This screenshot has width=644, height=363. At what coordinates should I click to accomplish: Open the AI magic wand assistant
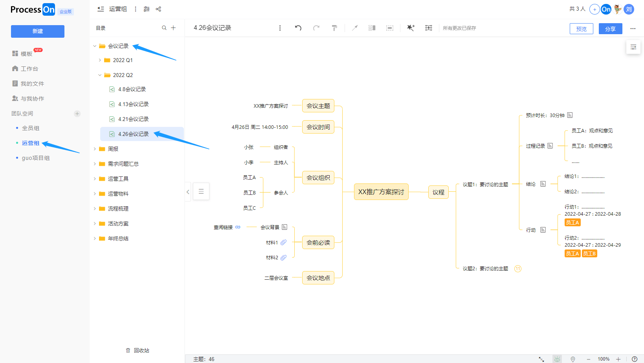pos(411,28)
